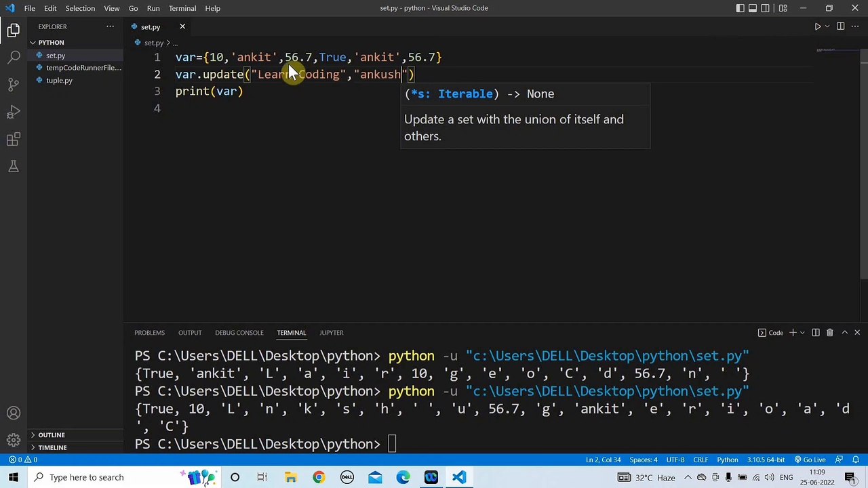Open the run button dropdown arrow
This screenshot has height=488, width=868.
pyautogui.click(x=827, y=26)
